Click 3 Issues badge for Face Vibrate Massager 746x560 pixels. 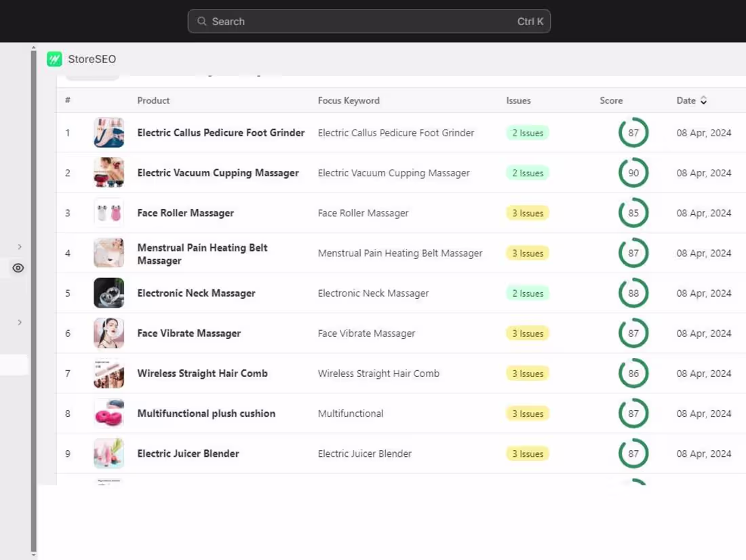pyautogui.click(x=527, y=334)
